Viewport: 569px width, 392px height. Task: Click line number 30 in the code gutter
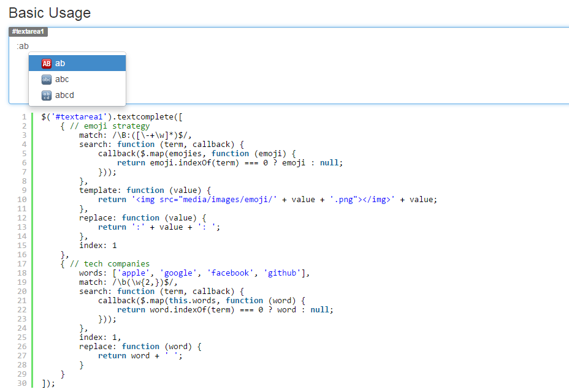(22, 383)
